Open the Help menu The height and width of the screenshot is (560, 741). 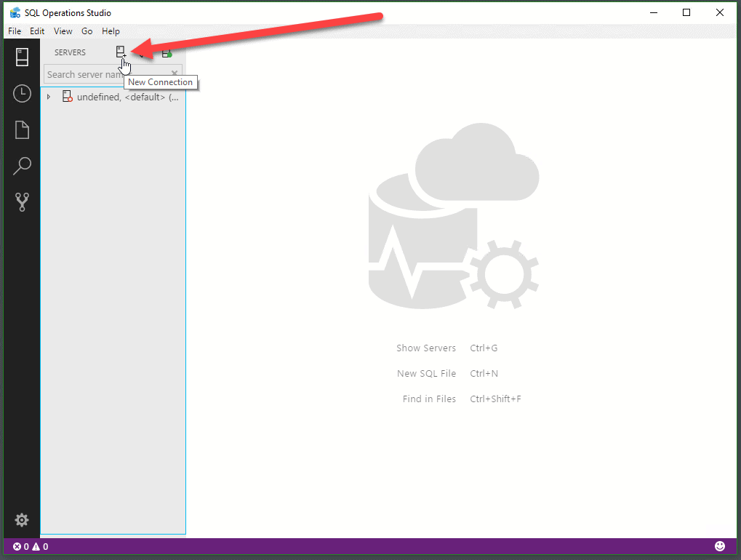coord(111,31)
